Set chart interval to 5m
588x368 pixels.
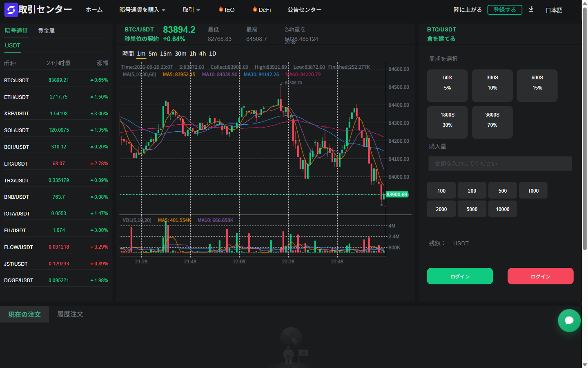tap(153, 54)
